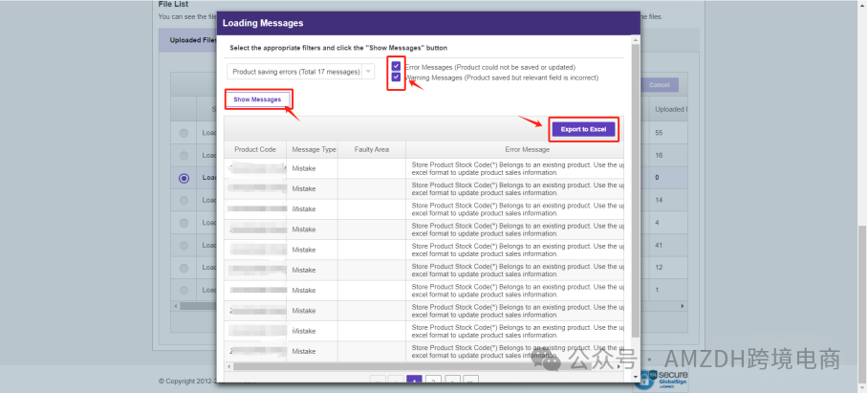Click the selected radio button in the row showing 0
This screenshot has width=868, height=393.
pos(184,178)
